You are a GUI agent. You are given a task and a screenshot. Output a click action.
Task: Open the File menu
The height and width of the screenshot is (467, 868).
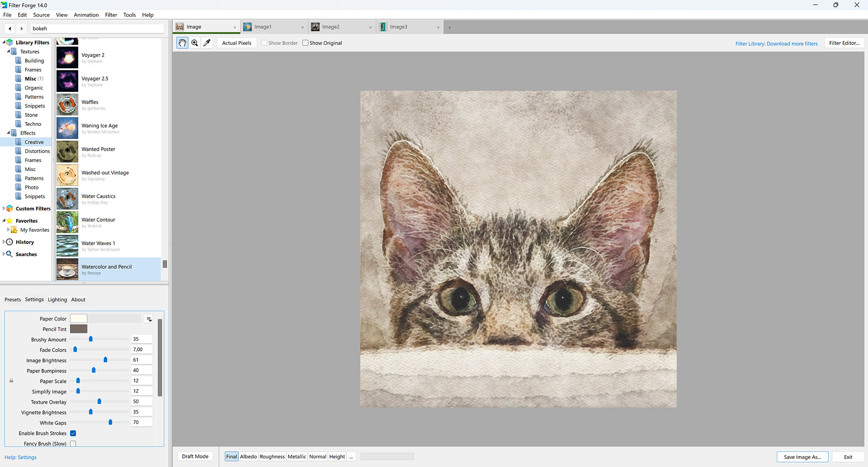7,15
